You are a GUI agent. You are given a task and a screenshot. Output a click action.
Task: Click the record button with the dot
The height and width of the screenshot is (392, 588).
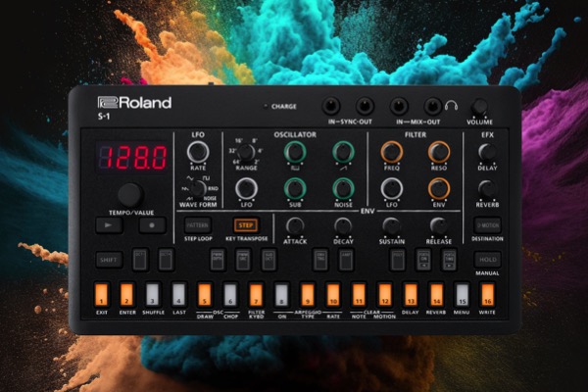point(152,225)
